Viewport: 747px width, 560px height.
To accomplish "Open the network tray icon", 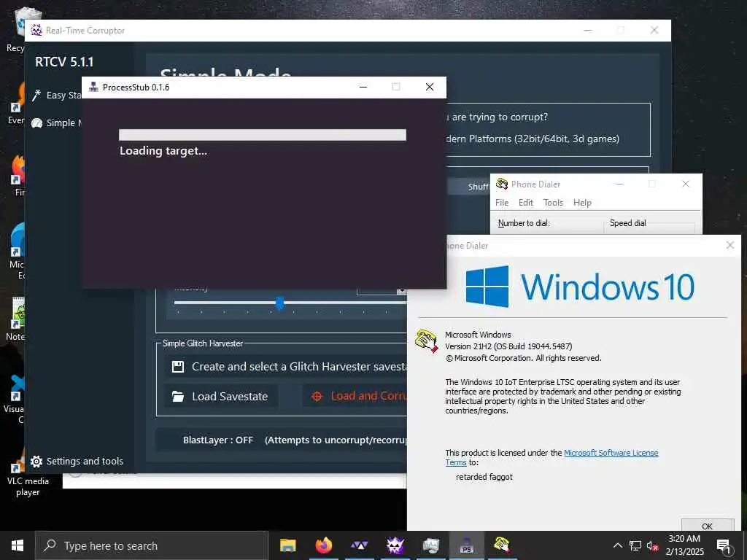I will [635, 545].
